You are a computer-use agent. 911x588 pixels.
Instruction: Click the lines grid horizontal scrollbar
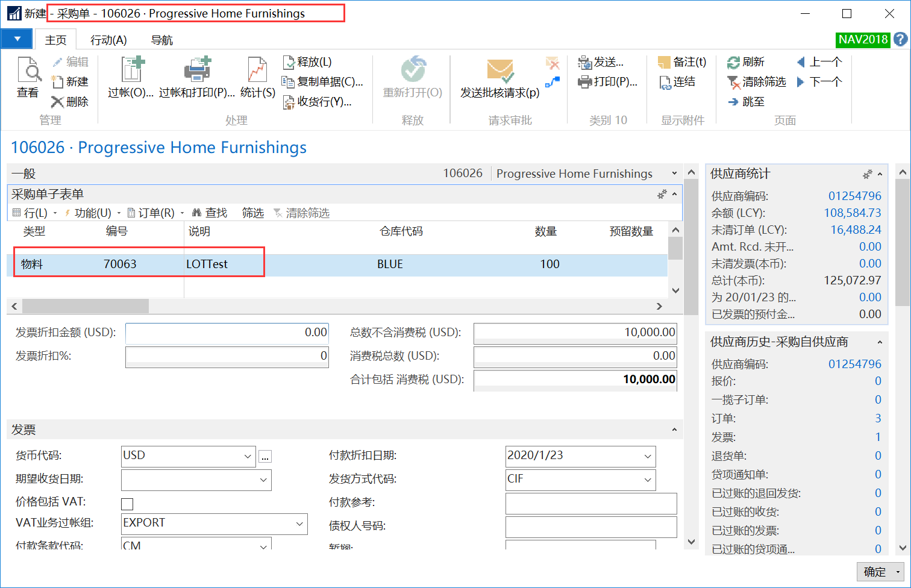[x=86, y=306]
